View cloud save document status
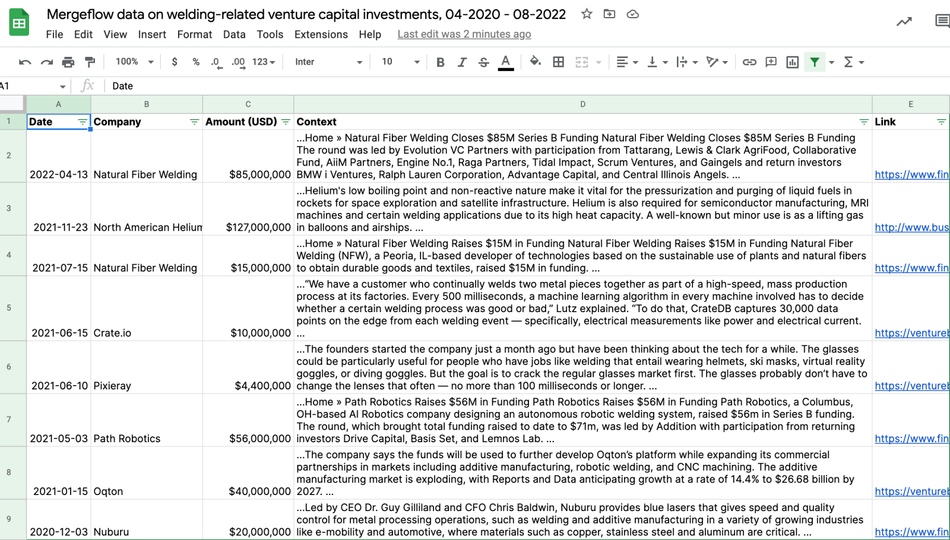The width and height of the screenshot is (950, 540). pos(633,14)
